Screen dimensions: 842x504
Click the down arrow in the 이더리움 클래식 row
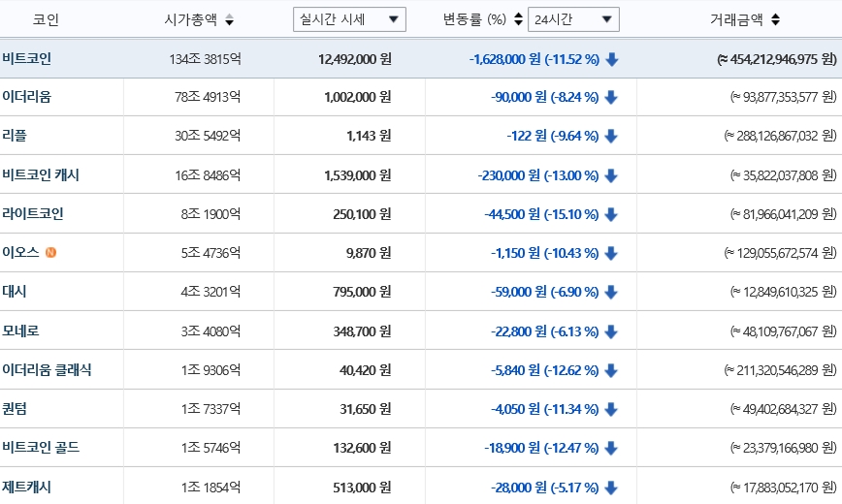pos(611,370)
